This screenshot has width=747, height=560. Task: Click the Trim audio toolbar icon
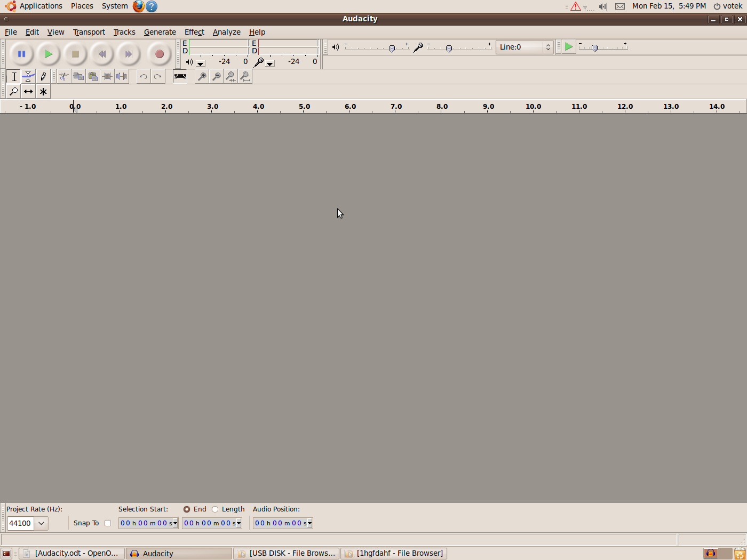[107, 76]
